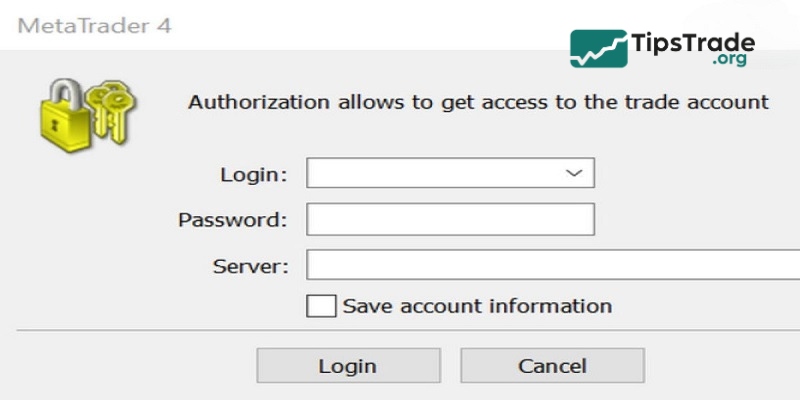Click the TipsTrade green chart logo
The height and width of the screenshot is (400, 800).
598,48
